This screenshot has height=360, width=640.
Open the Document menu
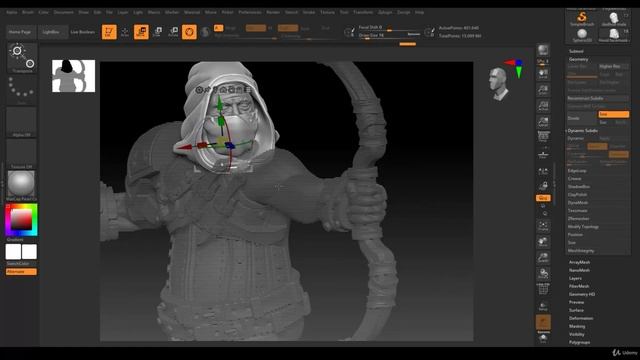(64, 12)
